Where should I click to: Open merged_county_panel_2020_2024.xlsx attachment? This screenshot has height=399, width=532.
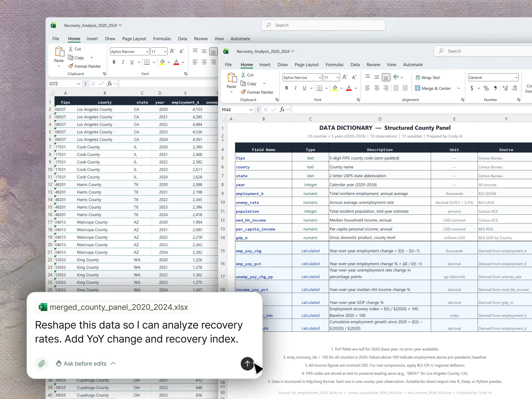pos(113,307)
